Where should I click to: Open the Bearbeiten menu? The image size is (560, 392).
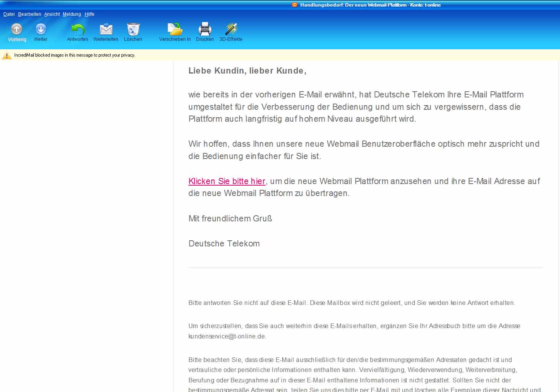(x=30, y=14)
